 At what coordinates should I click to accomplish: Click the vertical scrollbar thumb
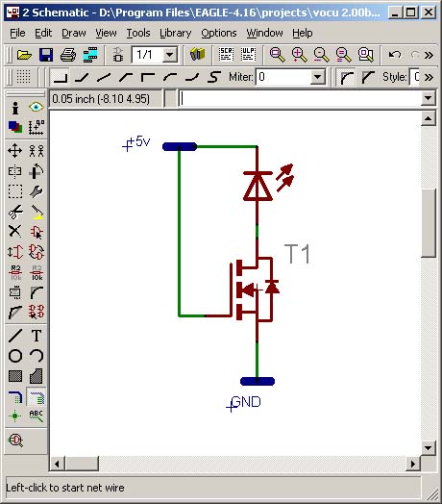pos(428,223)
